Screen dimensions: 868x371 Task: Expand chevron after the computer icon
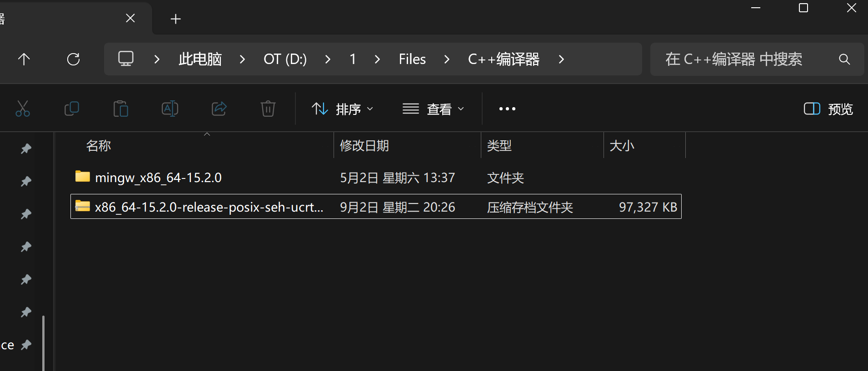tap(157, 59)
